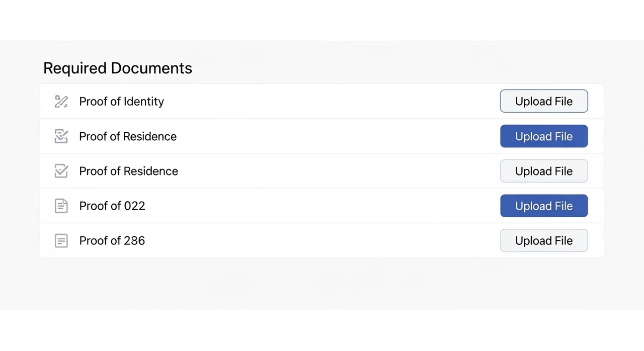Click the document icon beside Proof of 286
The image size is (644, 351).
click(61, 240)
